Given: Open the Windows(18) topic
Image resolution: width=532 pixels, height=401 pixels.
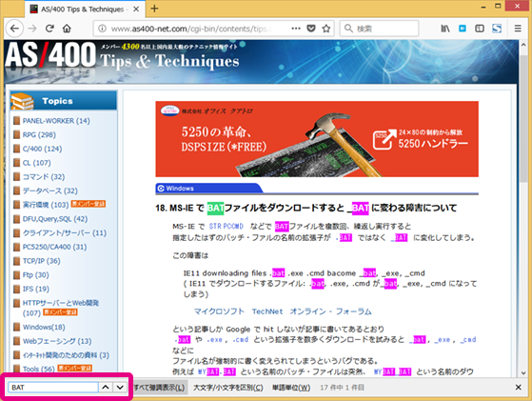Looking at the screenshot, I should (x=44, y=327).
